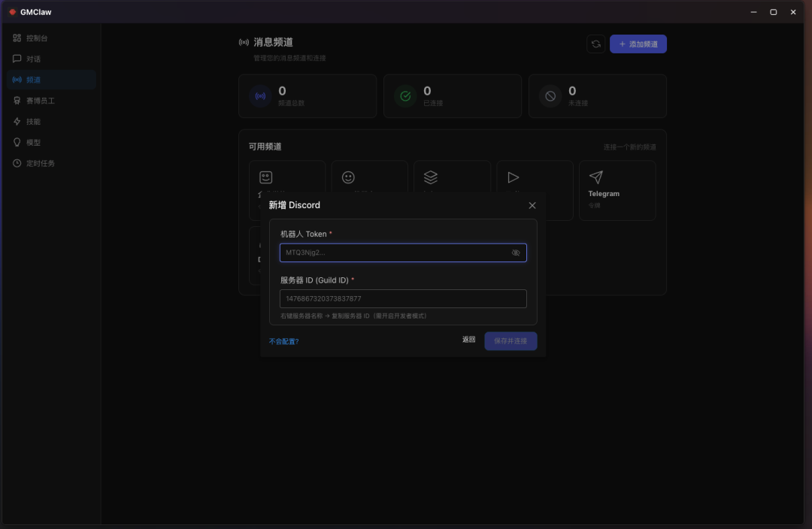This screenshot has width=812, height=529.
Task: Click the 添加频道 button
Action: click(x=638, y=44)
